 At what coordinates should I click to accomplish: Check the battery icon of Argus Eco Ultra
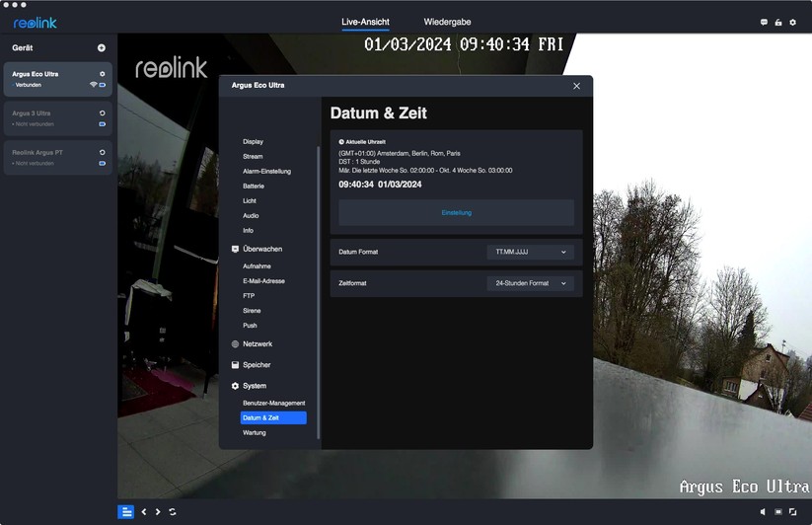coord(102,85)
